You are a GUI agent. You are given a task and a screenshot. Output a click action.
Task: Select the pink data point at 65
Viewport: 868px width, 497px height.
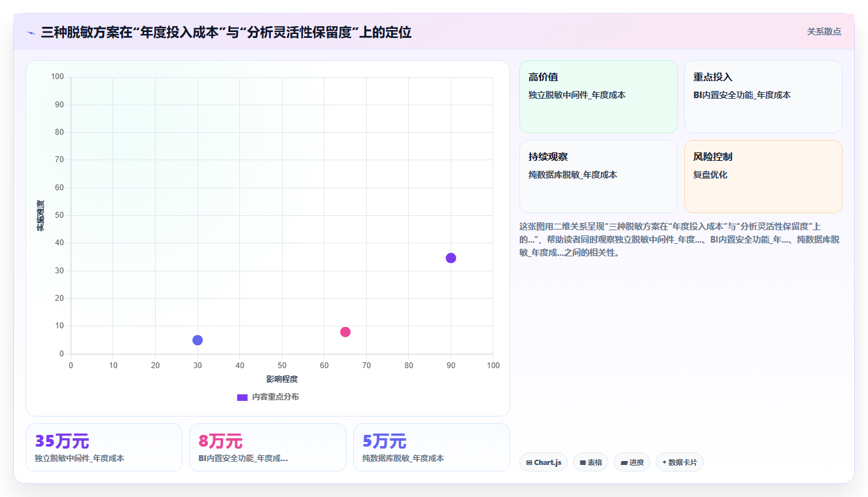[345, 332]
